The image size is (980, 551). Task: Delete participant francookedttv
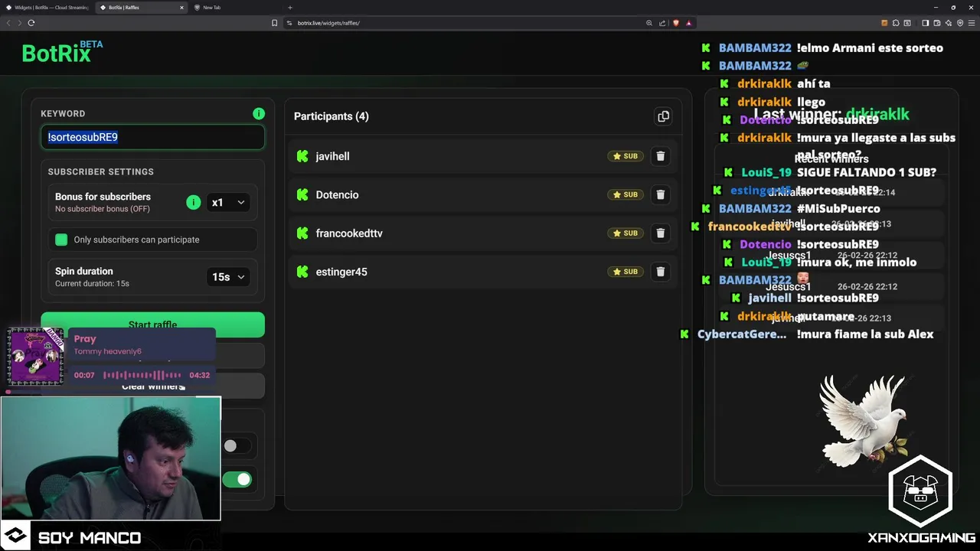click(660, 233)
